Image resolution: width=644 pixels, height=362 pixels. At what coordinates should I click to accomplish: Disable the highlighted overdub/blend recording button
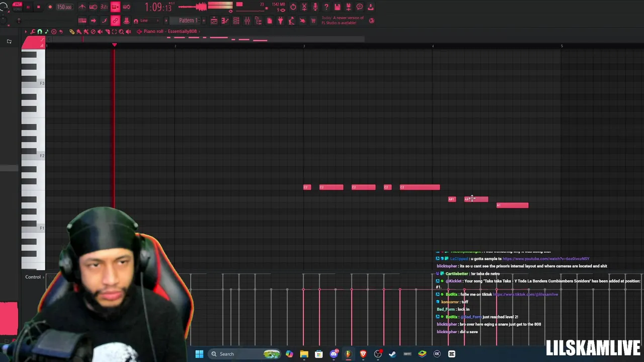point(115,7)
